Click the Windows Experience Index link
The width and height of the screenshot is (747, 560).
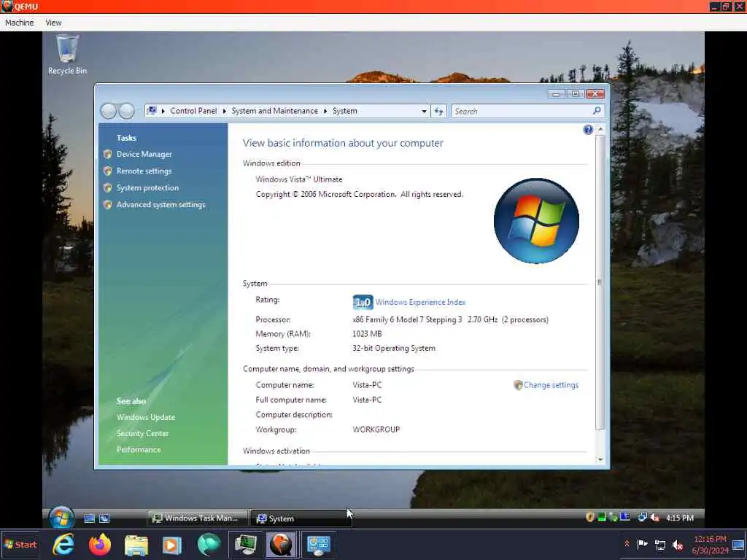(x=420, y=302)
